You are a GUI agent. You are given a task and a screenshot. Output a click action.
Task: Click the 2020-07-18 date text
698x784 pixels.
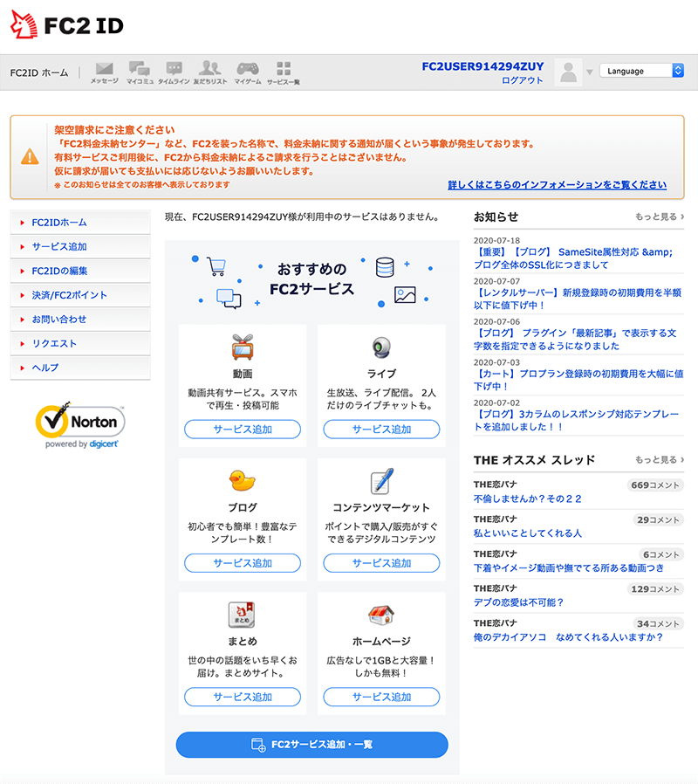coord(496,240)
